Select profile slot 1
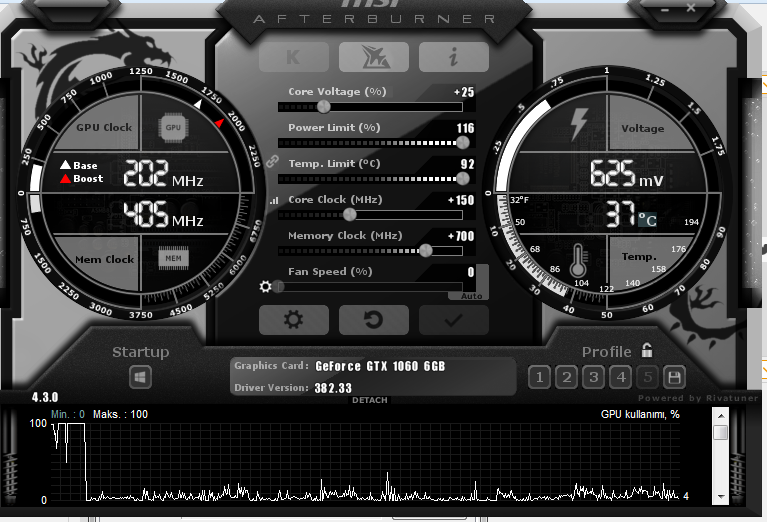The width and height of the screenshot is (767, 522). pos(540,377)
